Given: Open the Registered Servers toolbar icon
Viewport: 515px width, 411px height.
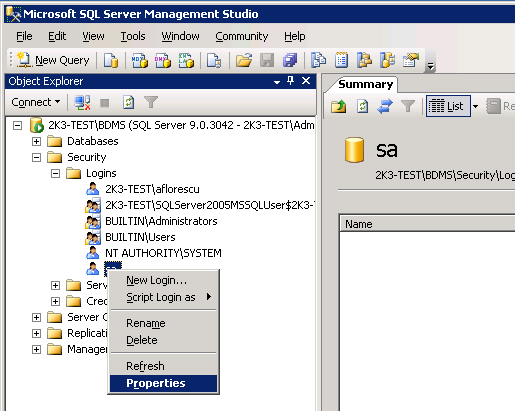Looking at the screenshot, I should (x=319, y=60).
